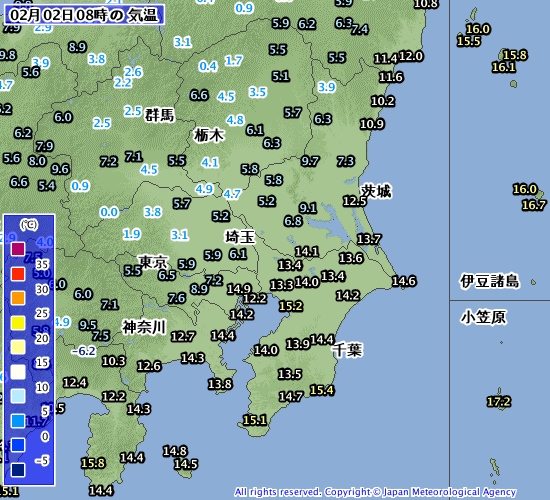Select the darkest navy legend swatch
Viewport: 550px width, 500px height.
(x=18, y=469)
